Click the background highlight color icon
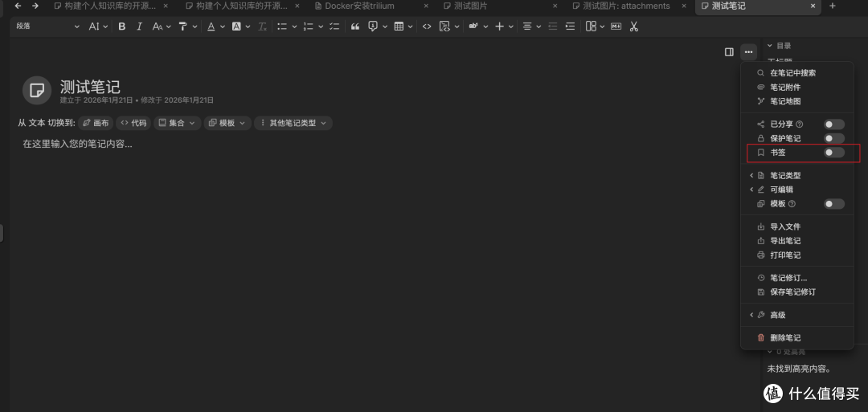 point(236,26)
